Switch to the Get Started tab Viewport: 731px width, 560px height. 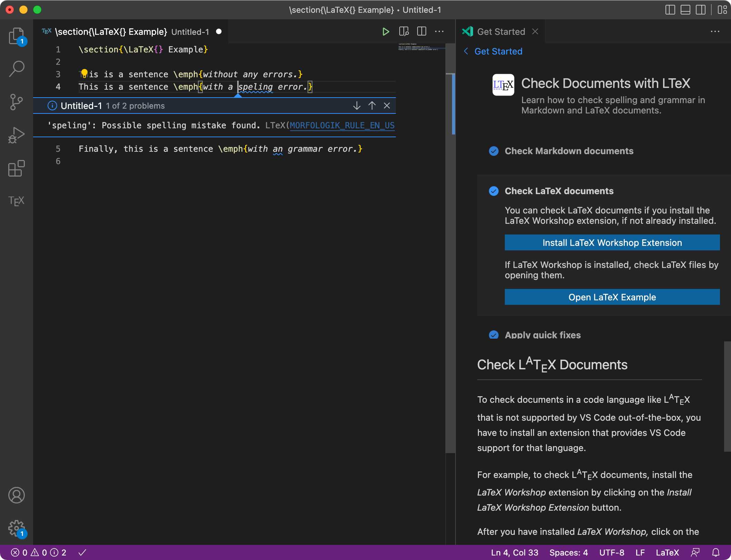pos(501,31)
